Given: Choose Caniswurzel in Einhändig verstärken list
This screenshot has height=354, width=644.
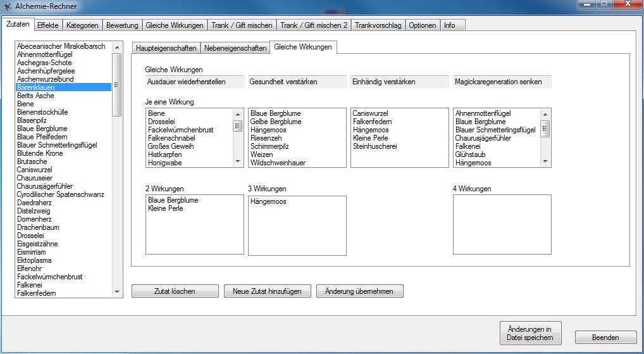Looking at the screenshot, I should [371, 113].
